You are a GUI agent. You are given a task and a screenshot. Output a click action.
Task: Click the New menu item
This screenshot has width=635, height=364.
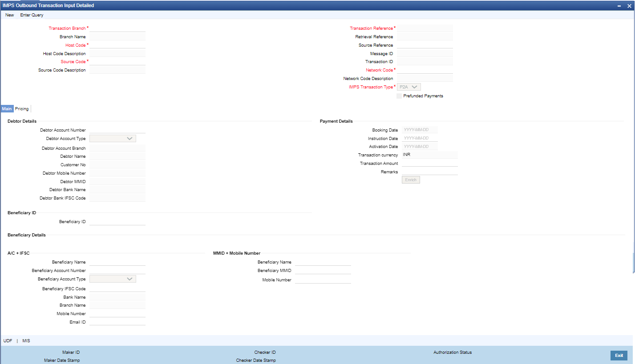9,15
